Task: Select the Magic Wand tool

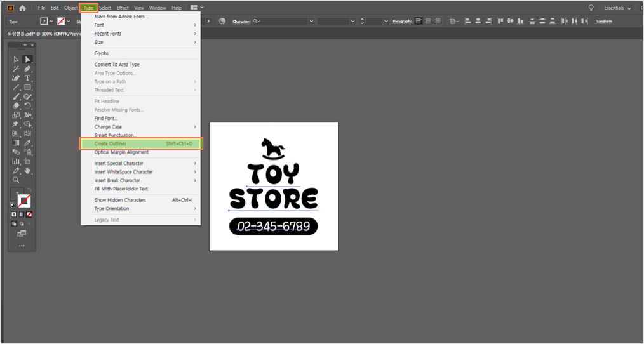Action: pos(16,69)
